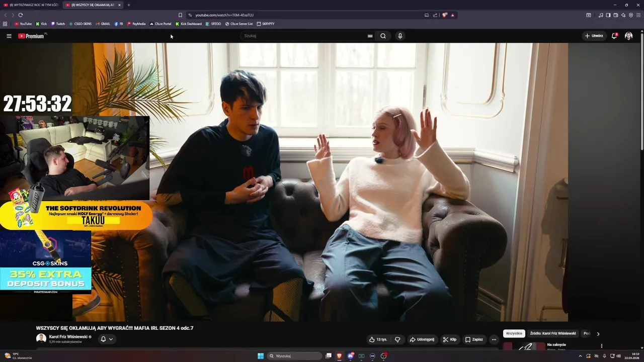Open the account avatar menu
This screenshot has height=362, width=644.
628,36
